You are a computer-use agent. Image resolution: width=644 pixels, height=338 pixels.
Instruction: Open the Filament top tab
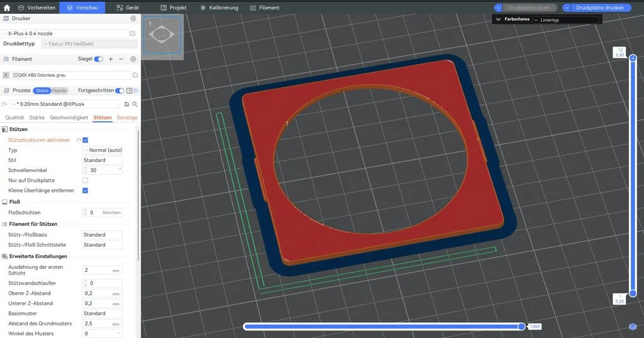(265, 8)
